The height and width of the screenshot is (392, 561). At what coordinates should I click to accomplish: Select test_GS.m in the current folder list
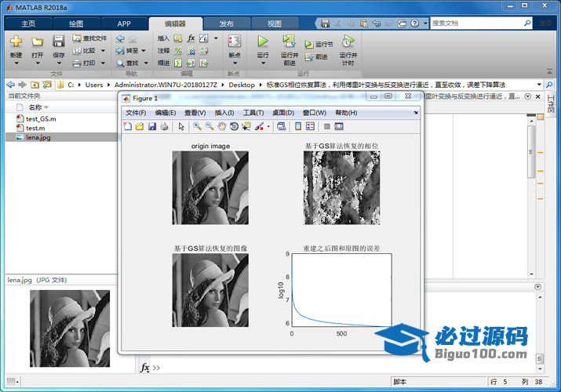pyautogui.click(x=41, y=118)
